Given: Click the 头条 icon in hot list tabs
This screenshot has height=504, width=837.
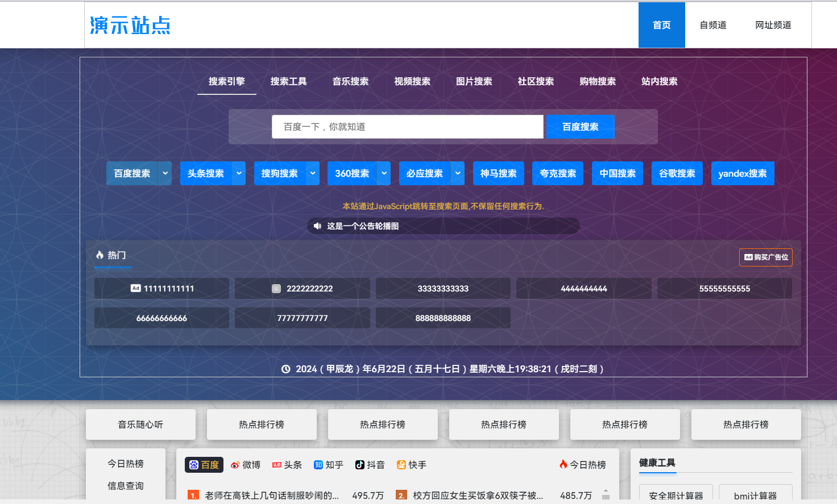Looking at the screenshot, I should coord(277,465).
